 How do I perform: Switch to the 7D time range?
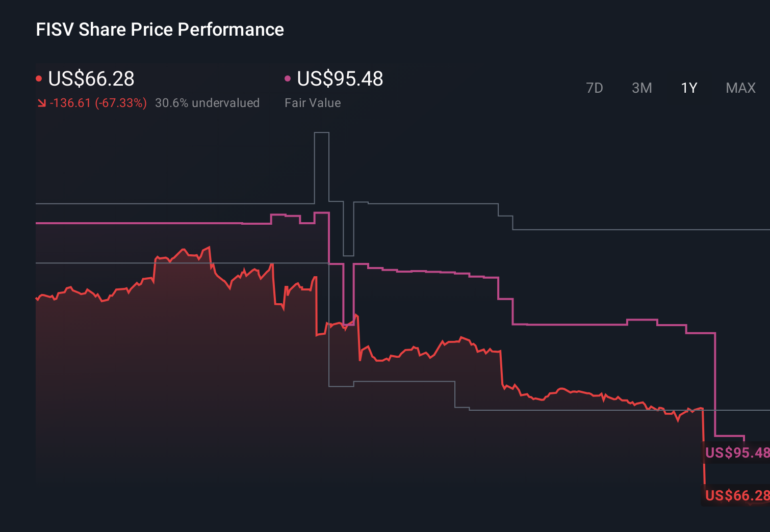(x=595, y=88)
